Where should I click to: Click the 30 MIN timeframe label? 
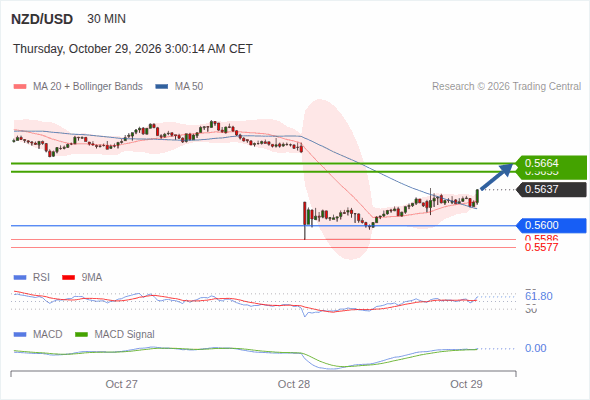[106, 19]
